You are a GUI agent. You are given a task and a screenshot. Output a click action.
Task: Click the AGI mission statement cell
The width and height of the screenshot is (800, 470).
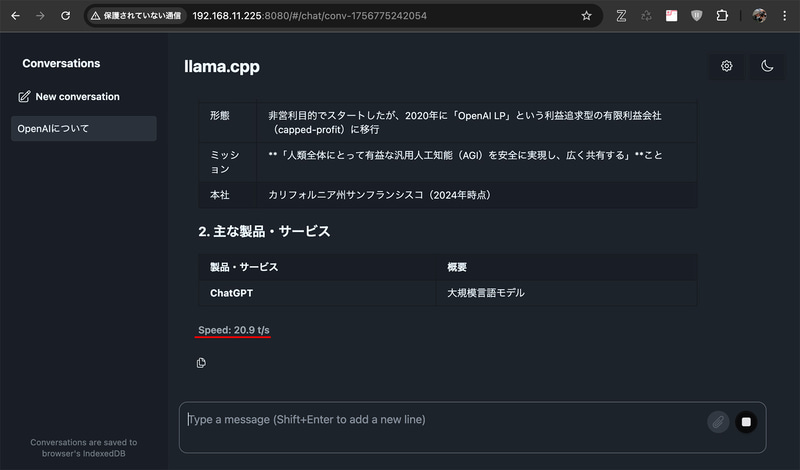tap(477, 162)
